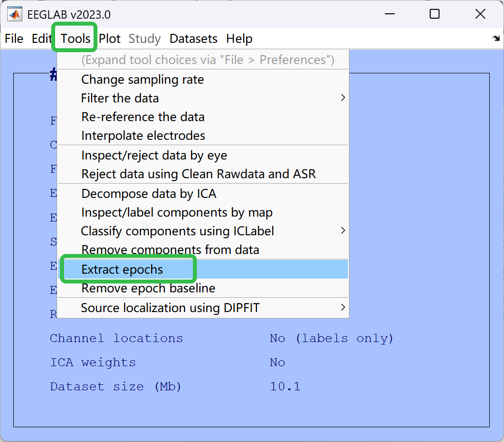
Task: Open the Datasets menu
Action: tap(193, 38)
